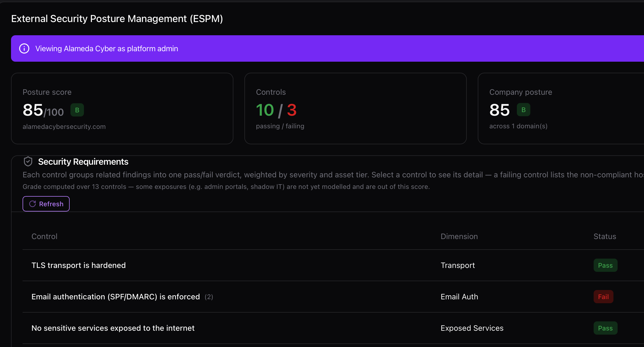
Task: Click the info icon in the purple banner
Action: (24, 48)
